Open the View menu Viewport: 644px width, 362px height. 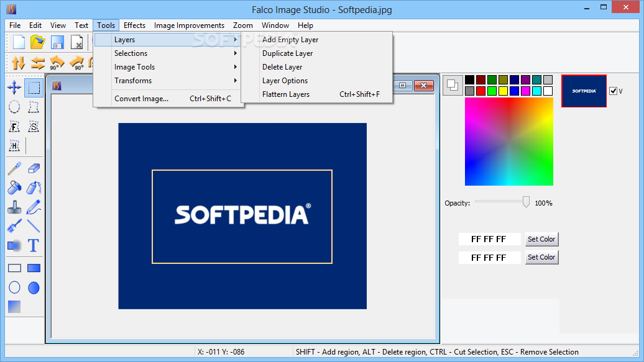[x=58, y=25]
